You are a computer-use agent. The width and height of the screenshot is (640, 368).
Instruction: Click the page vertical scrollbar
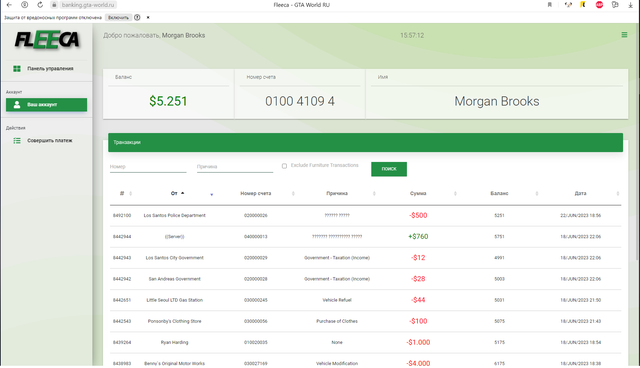[x=638, y=143]
